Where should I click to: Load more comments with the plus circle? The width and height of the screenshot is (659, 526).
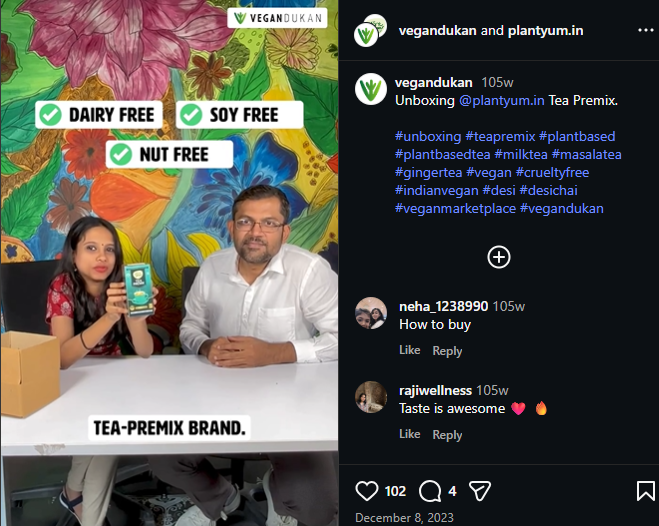[x=498, y=257]
